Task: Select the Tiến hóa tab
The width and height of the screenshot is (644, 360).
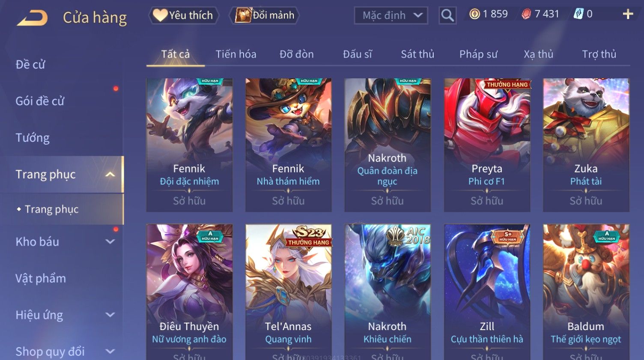Action: tap(236, 54)
